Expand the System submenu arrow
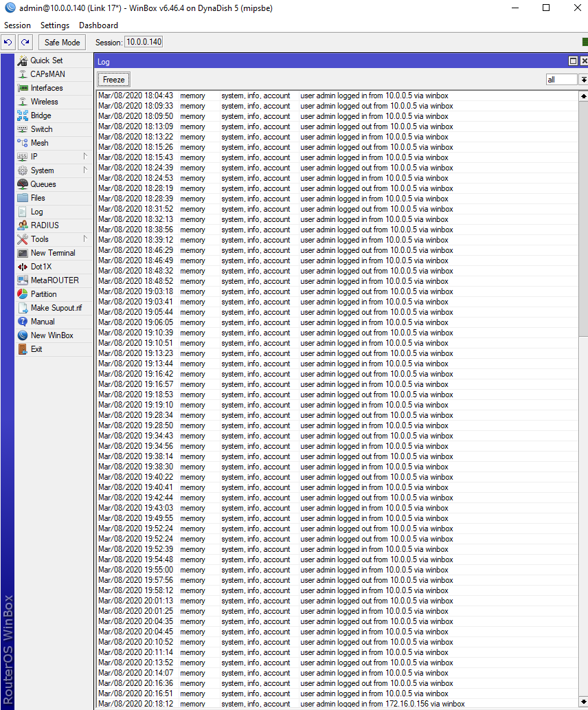This screenshot has height=710, width=588. pyautogui.click(x=85, y=170)
